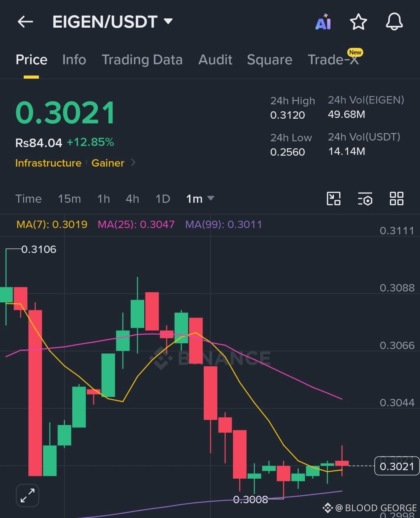
Task: Expand chart to fullscreen
Action: [27, 495]
